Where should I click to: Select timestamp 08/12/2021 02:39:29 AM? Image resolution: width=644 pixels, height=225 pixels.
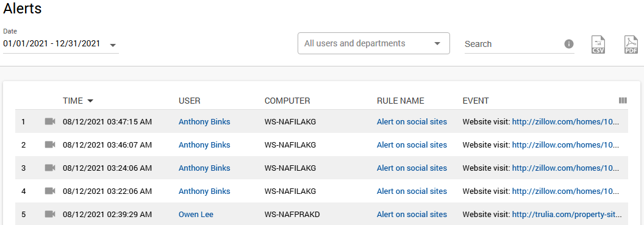[107, 214]
